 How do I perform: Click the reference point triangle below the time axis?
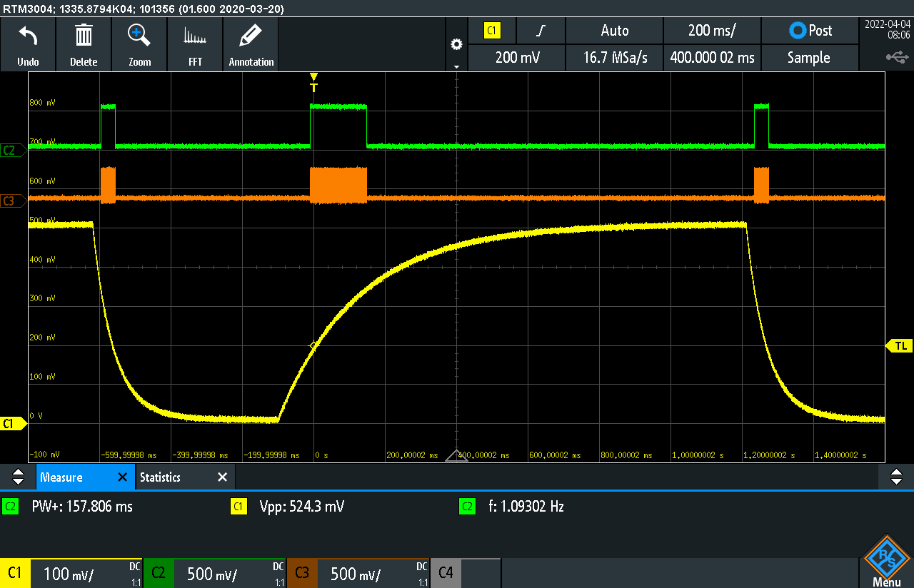point(456,455)
